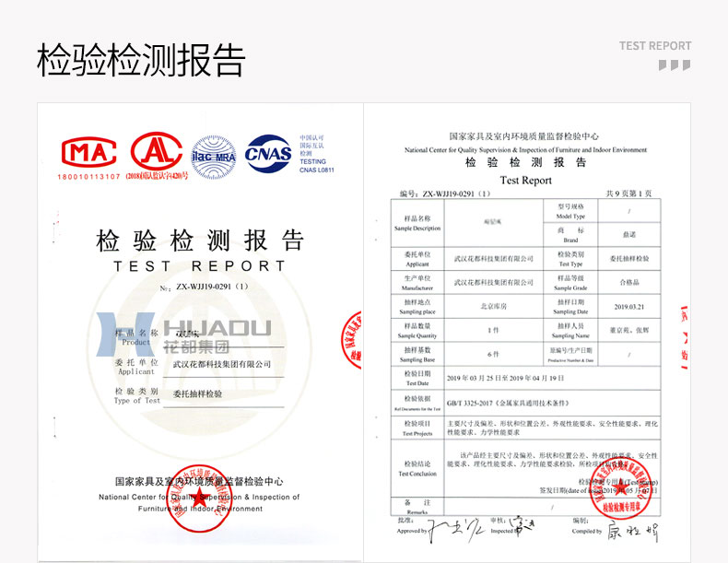Click the Sample Grade label cell

tap(570, 283)
